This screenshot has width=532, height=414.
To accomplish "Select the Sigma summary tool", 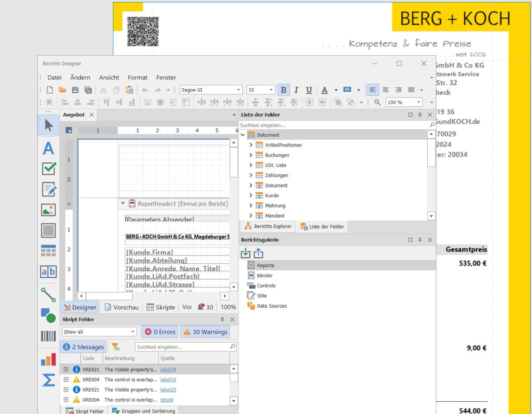I will [49, 380].
